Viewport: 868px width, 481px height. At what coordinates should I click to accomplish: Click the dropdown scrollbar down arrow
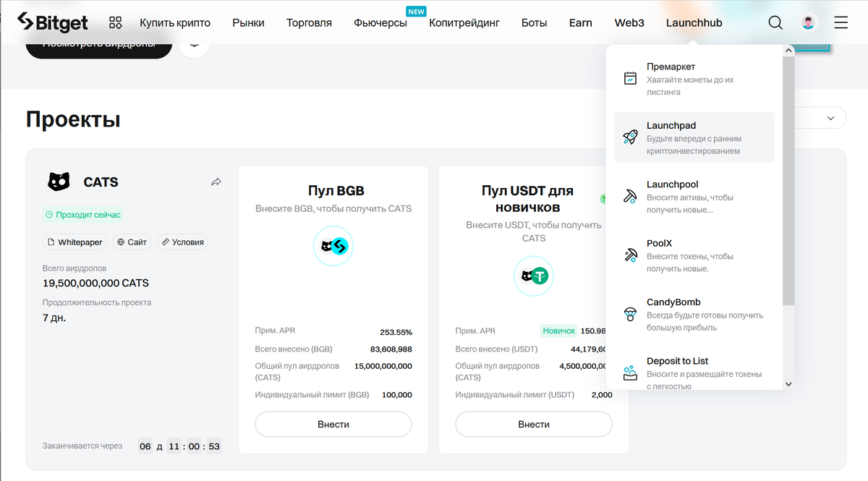788,384
